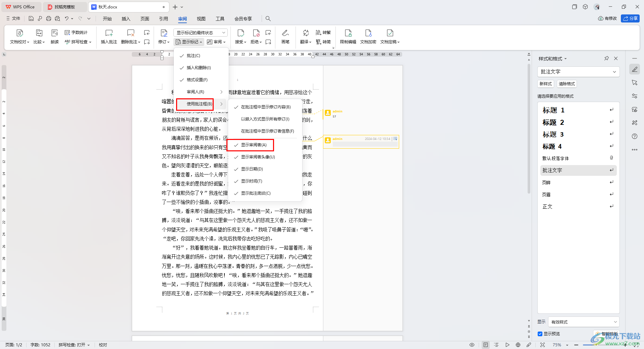Viewport: 644px width, 349px height.
Task: Click the 接受 accept changes icon
Action: (x=240, y=33)
